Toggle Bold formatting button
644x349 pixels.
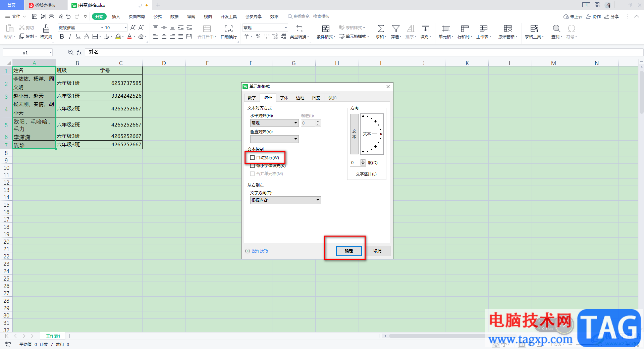click(62, 36)
